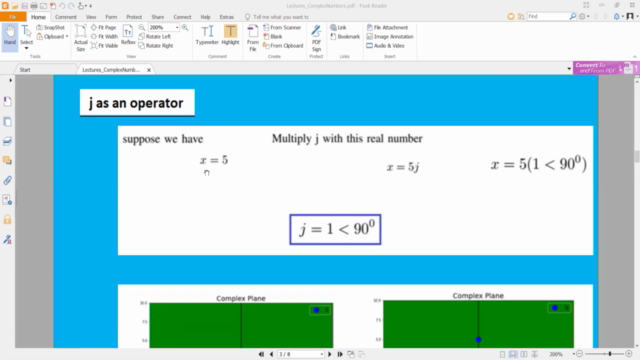Go to the first page
This screenshot has width=640, height=360.
point(261,354)
